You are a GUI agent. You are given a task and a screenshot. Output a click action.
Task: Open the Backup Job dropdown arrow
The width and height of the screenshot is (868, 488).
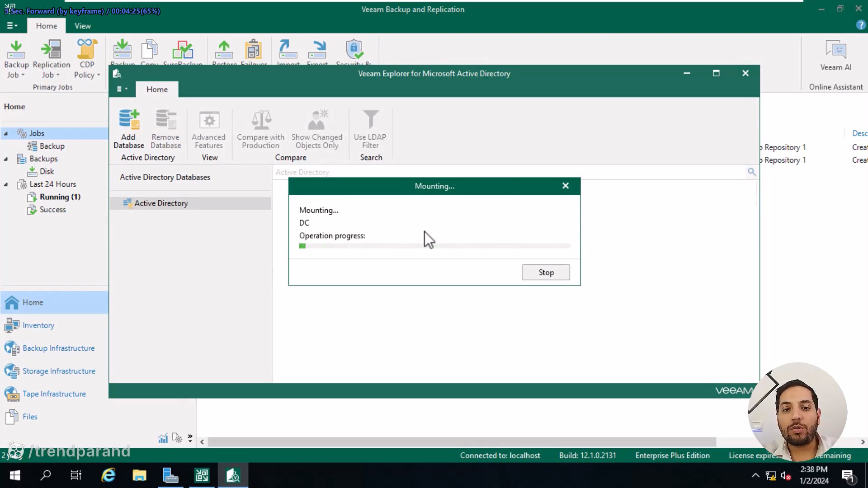(23, 75)
